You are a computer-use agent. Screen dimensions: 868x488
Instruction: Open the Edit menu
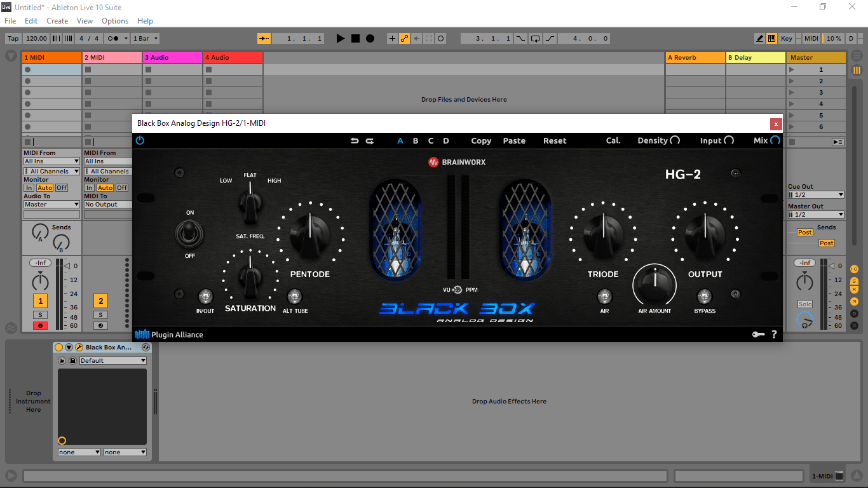point(31,21)
